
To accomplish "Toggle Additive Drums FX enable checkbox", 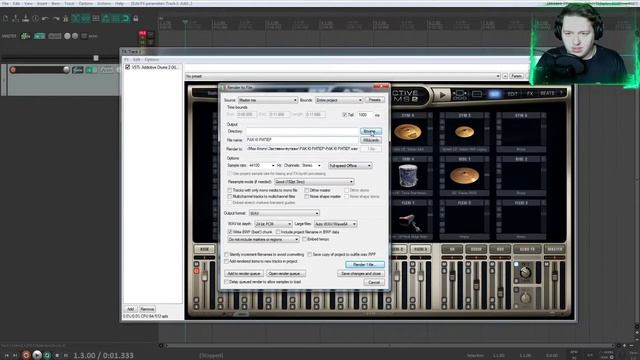I will [x=127, y=67].
